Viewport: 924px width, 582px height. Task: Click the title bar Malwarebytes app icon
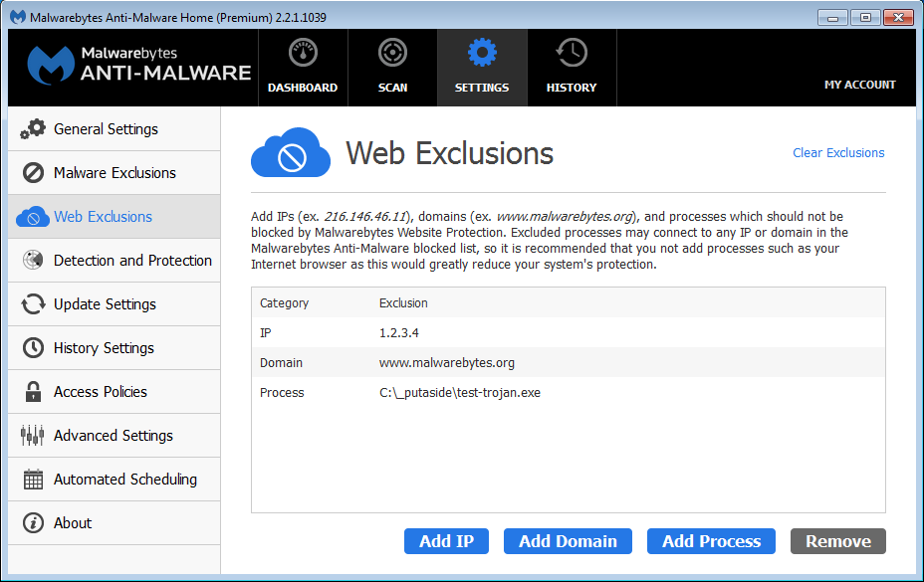click(18, 17)
